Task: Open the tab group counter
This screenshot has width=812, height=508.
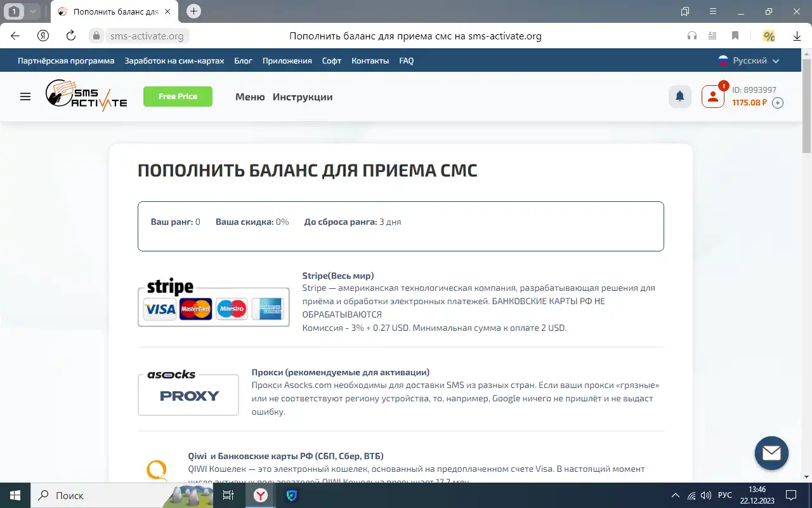Action: click(15, 11)
